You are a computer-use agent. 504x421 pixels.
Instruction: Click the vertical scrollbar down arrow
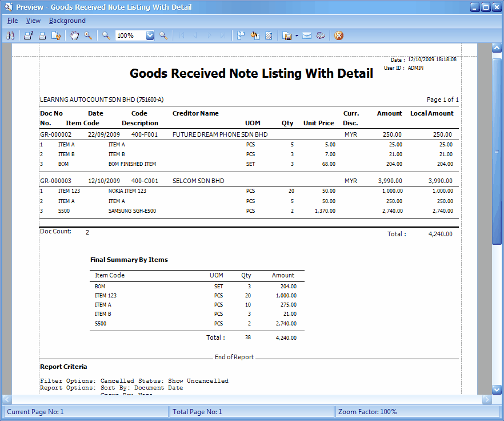coord(497,389)
